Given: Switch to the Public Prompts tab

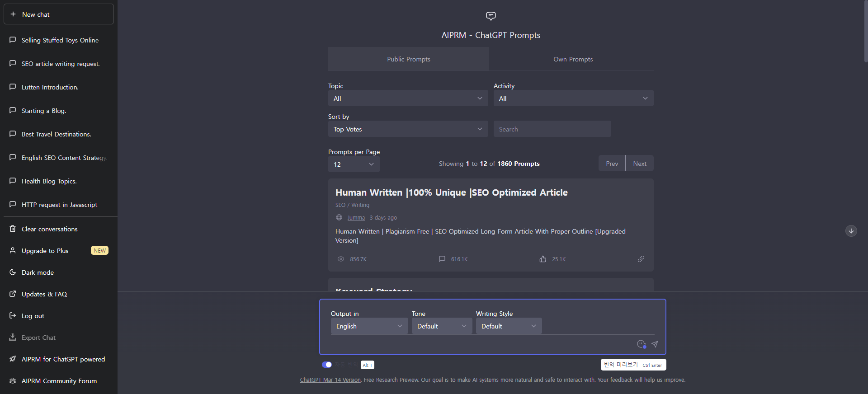Looking at the screenshot, I should 409,59.
